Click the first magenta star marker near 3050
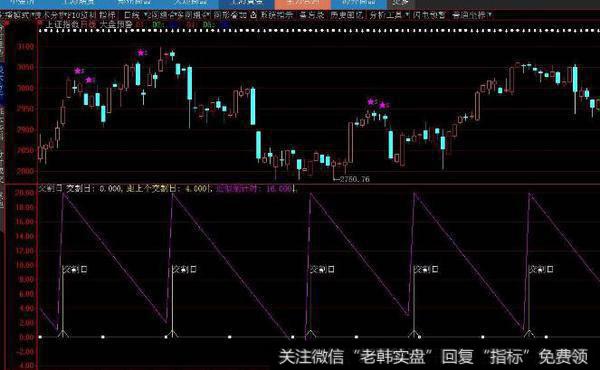Screen dimensions: 600x370 [78, 71]
